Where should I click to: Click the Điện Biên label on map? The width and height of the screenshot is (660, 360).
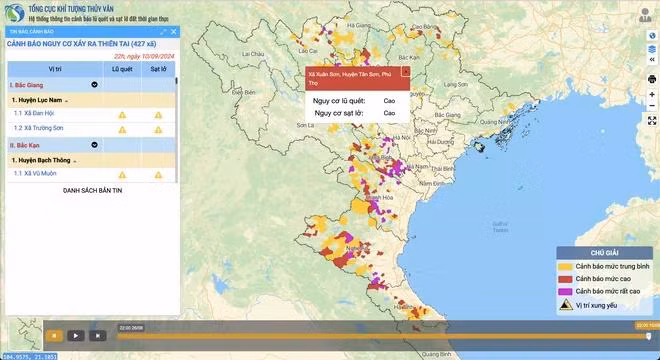tap(244, 92)
